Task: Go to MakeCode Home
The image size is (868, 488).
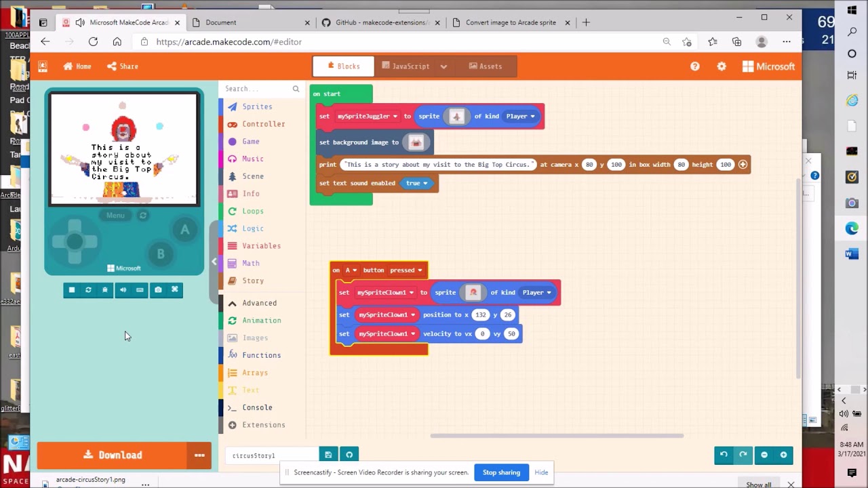Action: pos(77,66)
